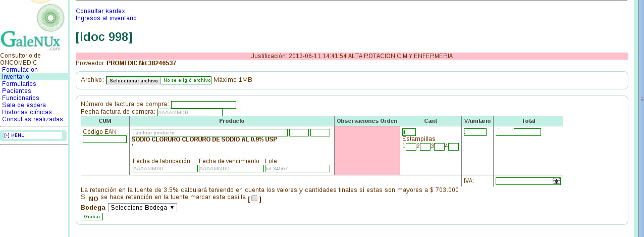The width and height of the screenshot is (644, 237).
Task: Click the Consultar kardex link
Action: click(100, 11)
